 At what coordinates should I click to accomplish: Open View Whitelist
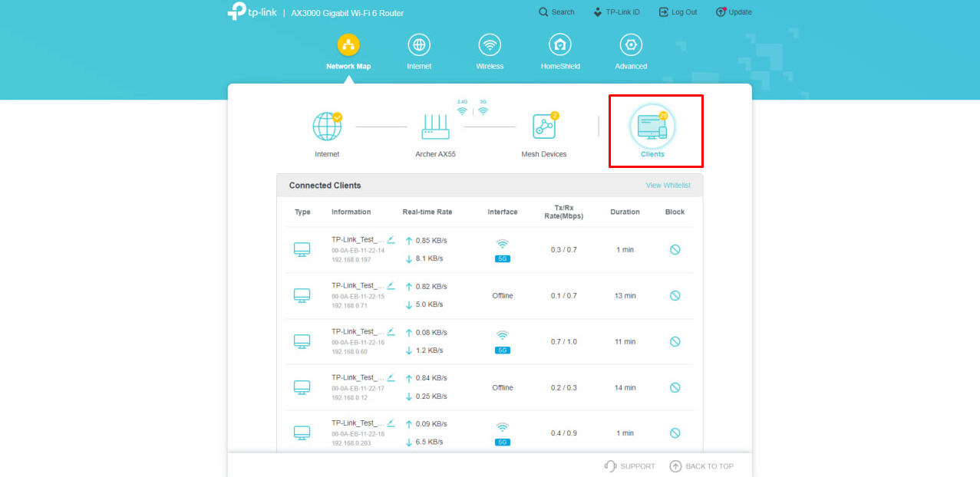668,185
